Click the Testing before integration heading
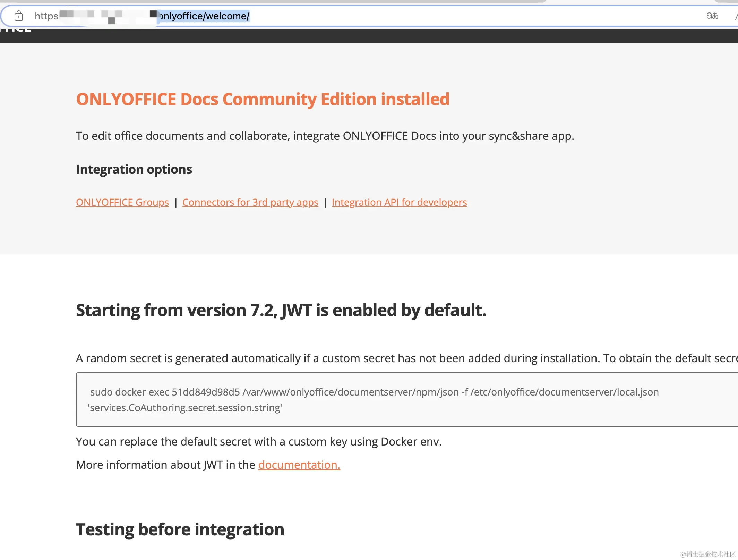This screenshot has width=738, height=560. [x=180, y=529]
